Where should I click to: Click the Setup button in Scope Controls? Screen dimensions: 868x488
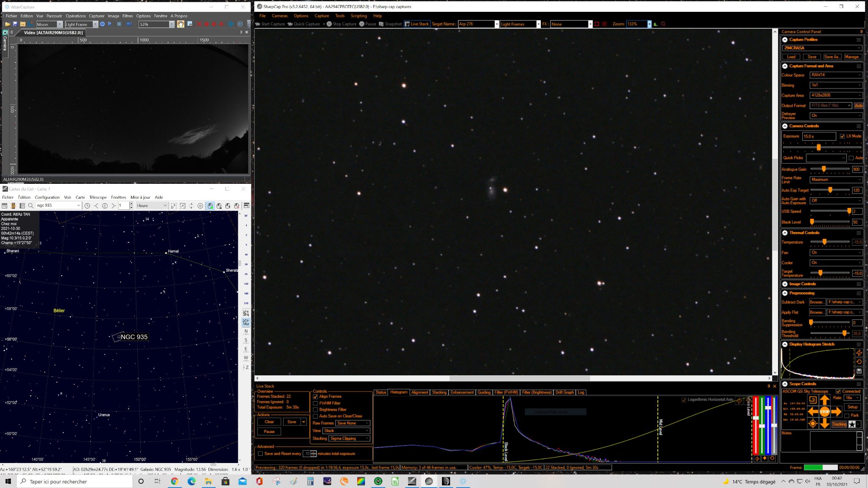852,407
